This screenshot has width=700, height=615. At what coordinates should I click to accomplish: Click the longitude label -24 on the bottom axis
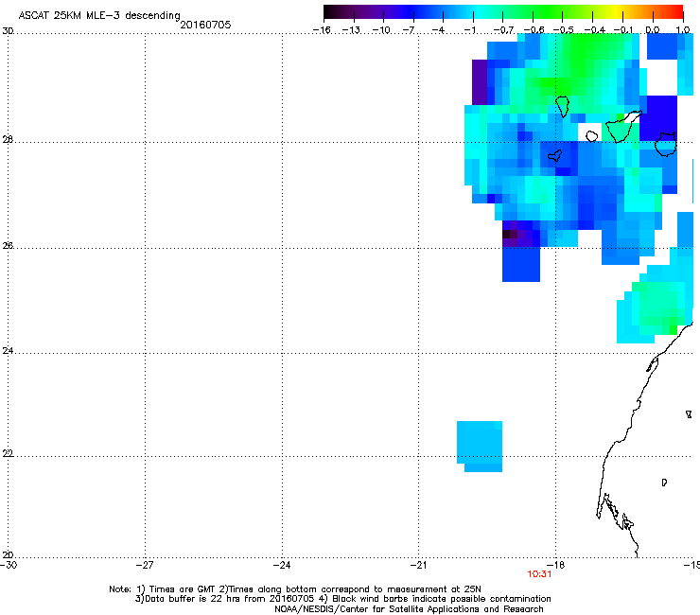click(282, 565)
